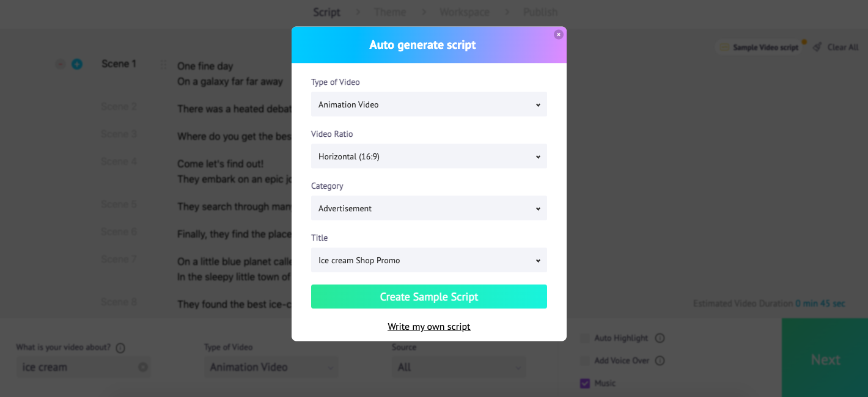Go to the Theme step tab

(x=390, y=12)
